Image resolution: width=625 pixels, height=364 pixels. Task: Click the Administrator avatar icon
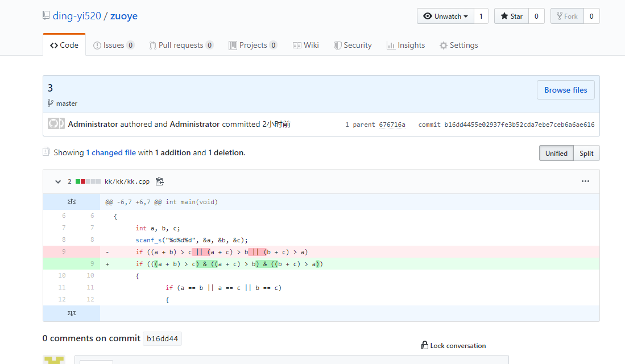click(x=56, y=124)
